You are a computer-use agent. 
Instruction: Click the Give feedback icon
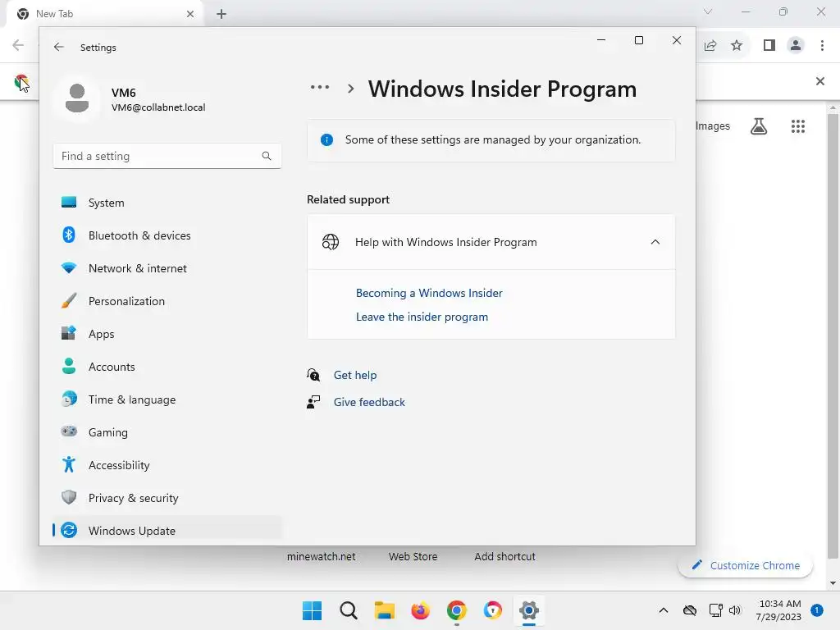pos(313,402)
